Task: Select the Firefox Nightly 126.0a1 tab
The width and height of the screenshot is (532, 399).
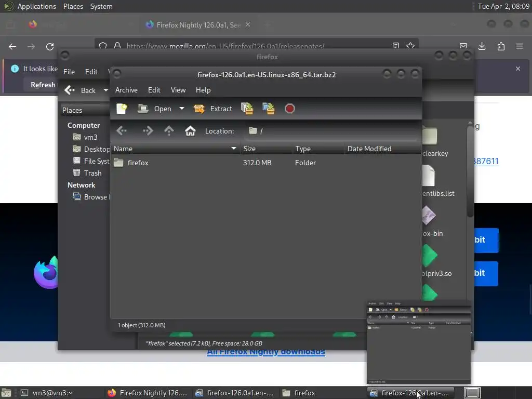Action: 198,25
